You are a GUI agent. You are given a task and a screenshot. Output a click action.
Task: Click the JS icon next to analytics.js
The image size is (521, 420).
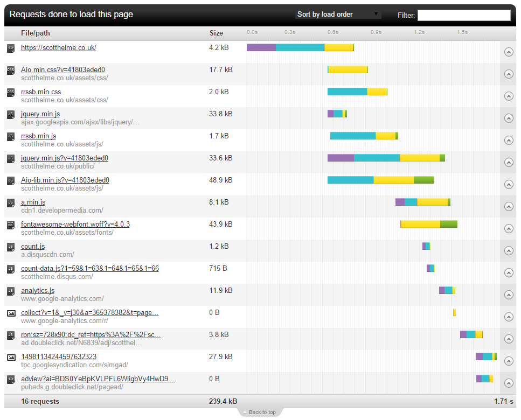tap(11, 291)
